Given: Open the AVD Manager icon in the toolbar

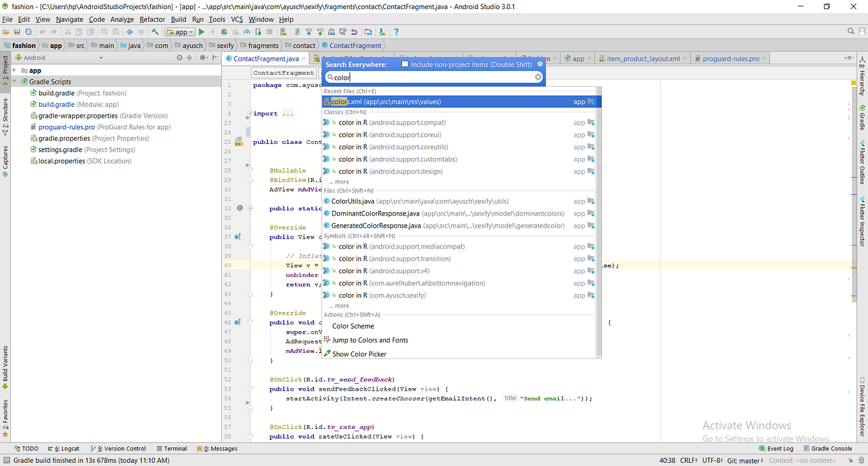Looking at the screenshot, I should point(283,31).
